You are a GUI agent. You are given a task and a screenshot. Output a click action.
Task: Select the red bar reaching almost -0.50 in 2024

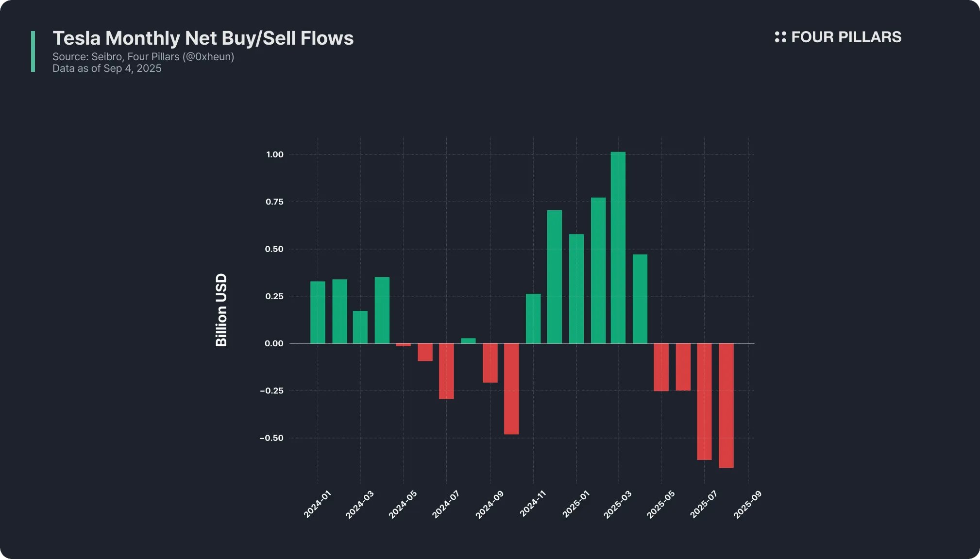tap(511, 389)
